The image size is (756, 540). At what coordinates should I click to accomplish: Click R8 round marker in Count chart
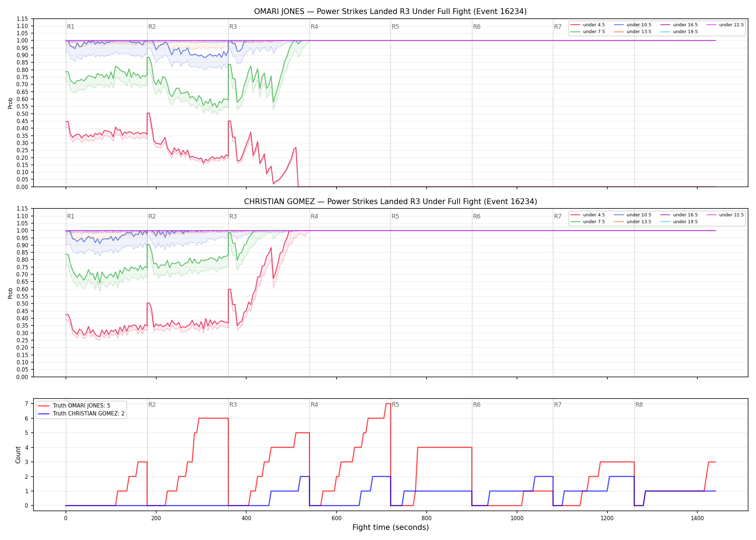pyautogui.click(x=639, y=405)
